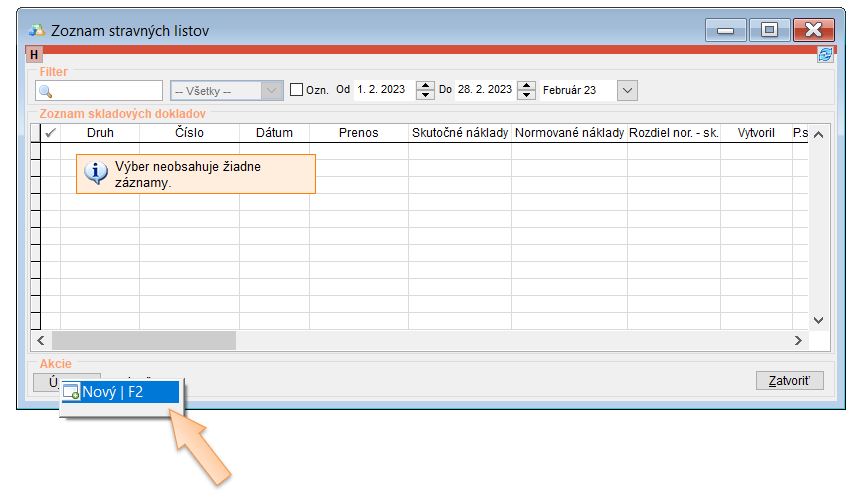Increase the Od date with up arrow
This screenshot has width=855, height=498.
pos(424,85)
